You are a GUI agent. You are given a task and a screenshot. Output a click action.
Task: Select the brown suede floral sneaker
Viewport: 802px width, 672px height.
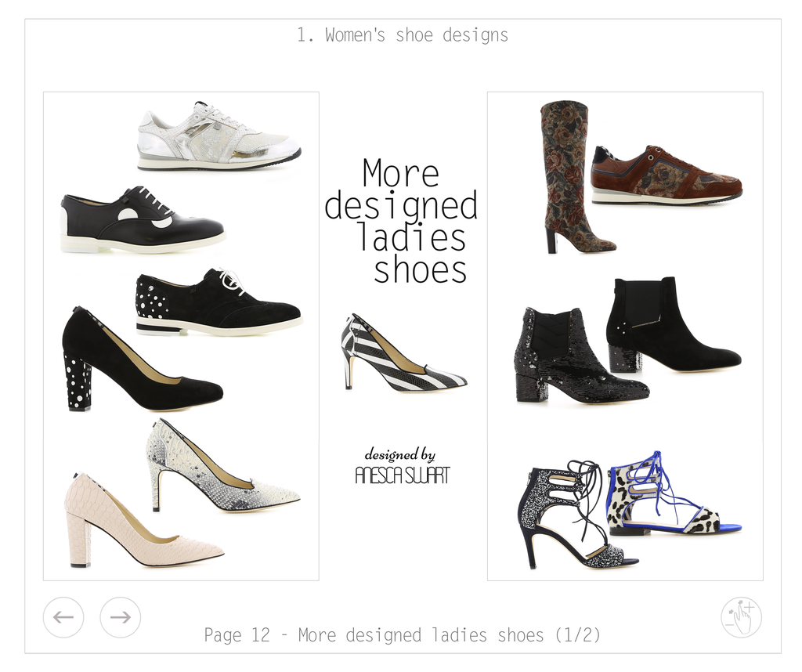tap(667, 175)
